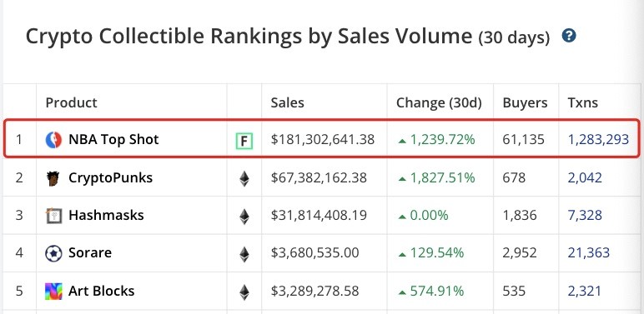Sort table by Buyers column header
Viewport: 644px width, 314px height.
525,103
